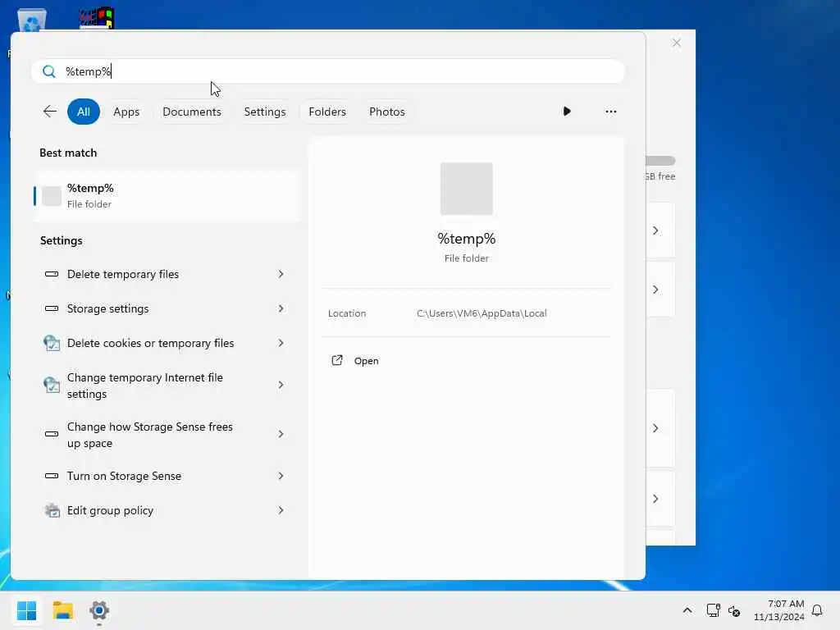The height and width of the screenshot is (630, 840).
Task: Open Settings from the taskbar
Action: click(99, 610)
